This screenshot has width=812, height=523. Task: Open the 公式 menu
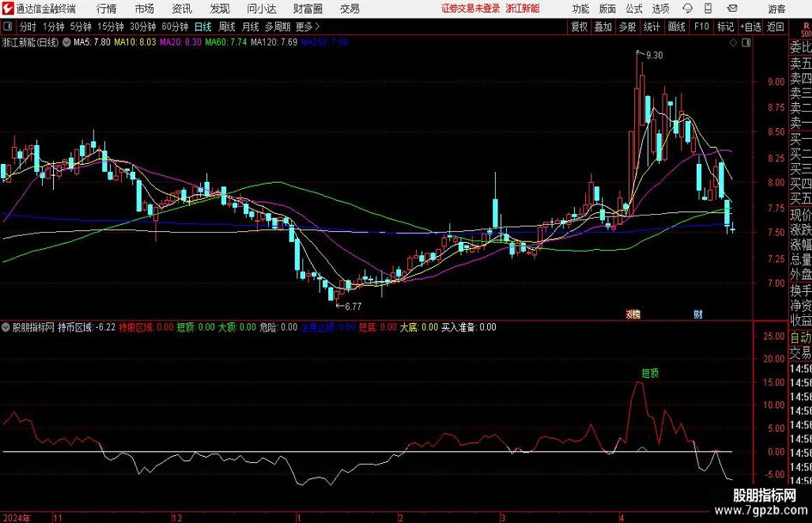tap(634, 9)
